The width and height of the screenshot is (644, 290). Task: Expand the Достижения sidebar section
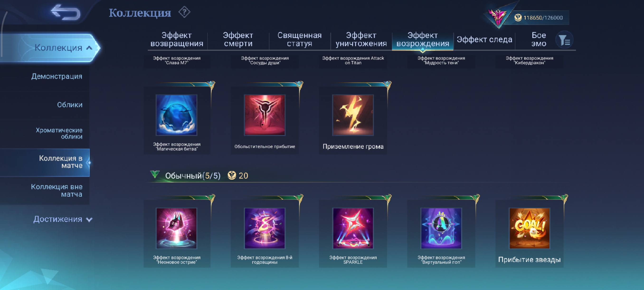tap(63, 219)
